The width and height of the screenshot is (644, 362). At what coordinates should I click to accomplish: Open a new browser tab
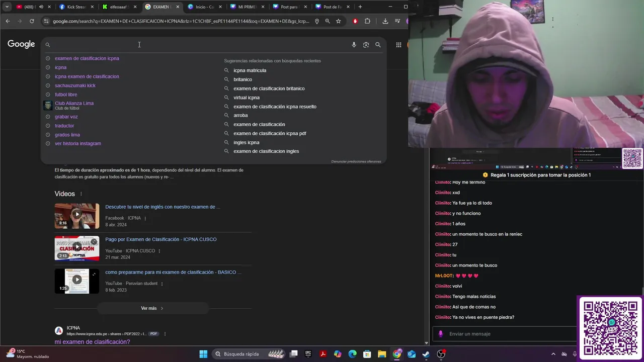(360, 7)
